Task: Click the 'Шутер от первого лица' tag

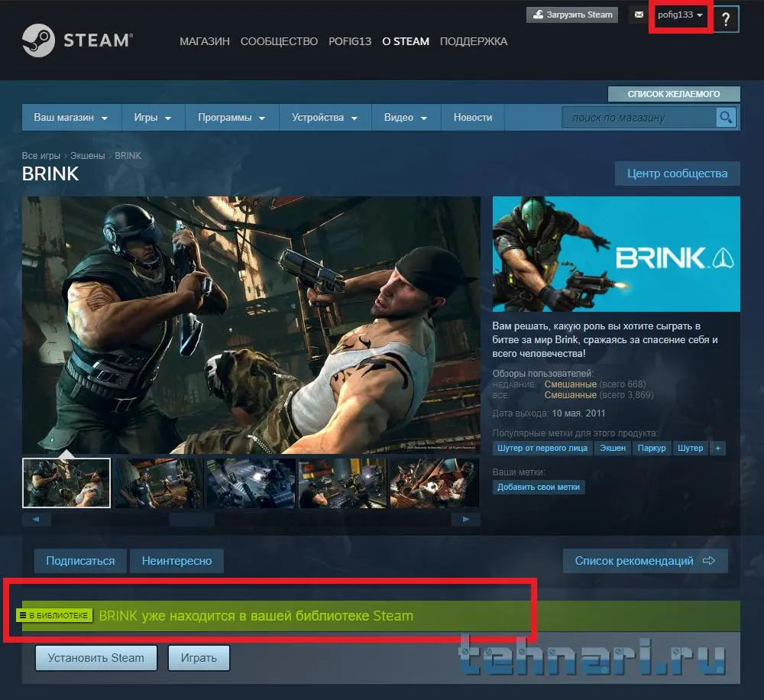Action: (542, 448)
